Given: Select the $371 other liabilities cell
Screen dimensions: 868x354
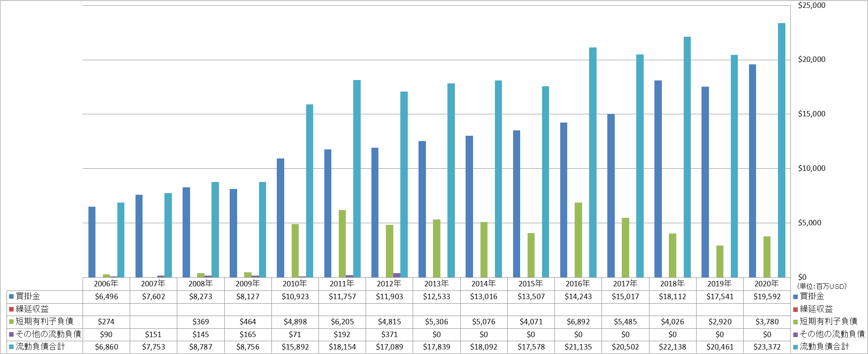Looking at the screenshot, I should (x=389, y=335).
